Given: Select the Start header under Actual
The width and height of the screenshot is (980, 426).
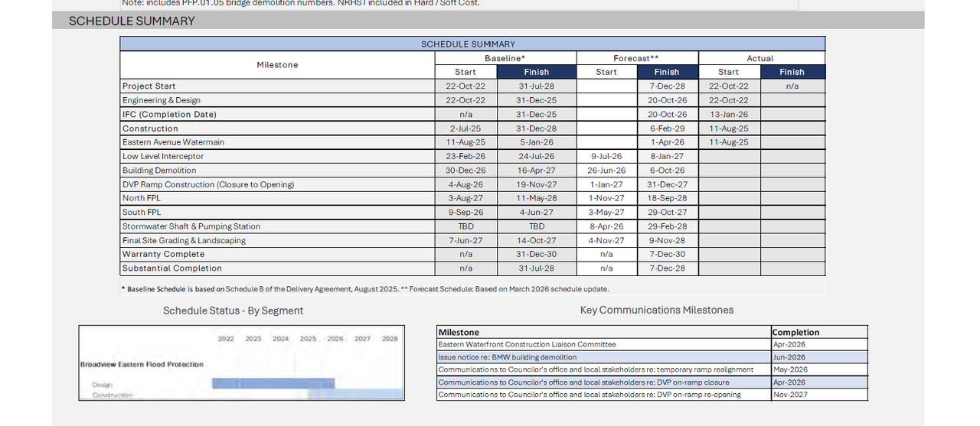Looking at the screenshot, I should [x=729, y=72].
